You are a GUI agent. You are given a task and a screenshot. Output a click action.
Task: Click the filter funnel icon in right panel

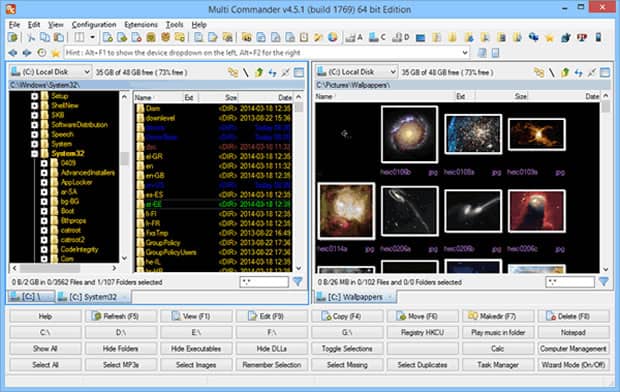coord(603,282)
